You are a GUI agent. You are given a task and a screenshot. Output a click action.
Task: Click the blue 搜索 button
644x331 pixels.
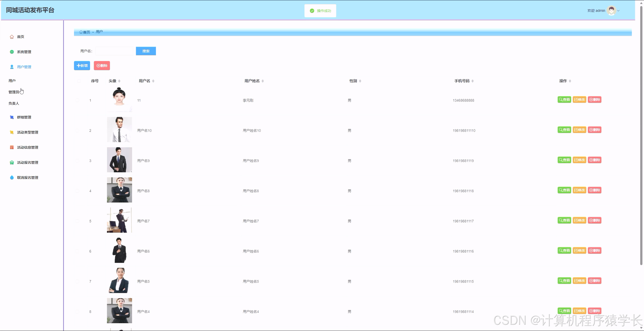(146, 51)
